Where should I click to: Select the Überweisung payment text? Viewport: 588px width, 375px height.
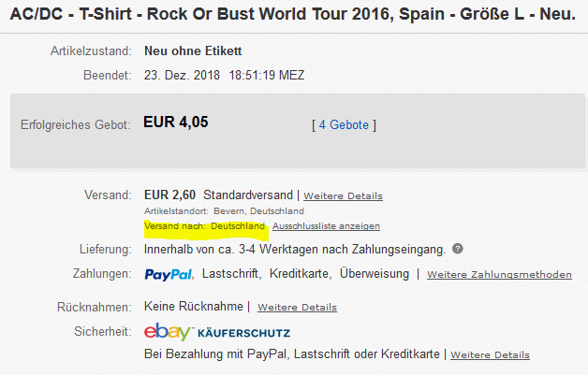point(375,274)
